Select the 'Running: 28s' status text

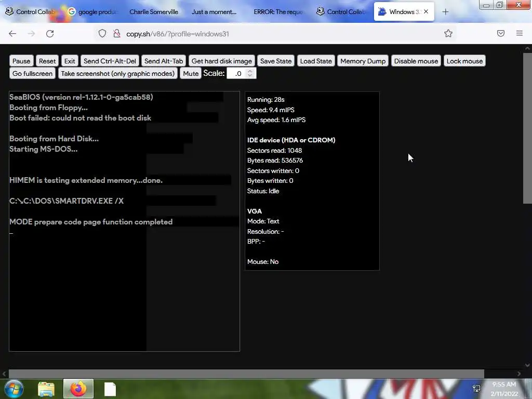265,100
